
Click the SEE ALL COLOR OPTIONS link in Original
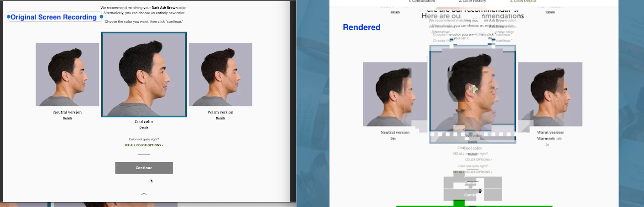(144, 145)
